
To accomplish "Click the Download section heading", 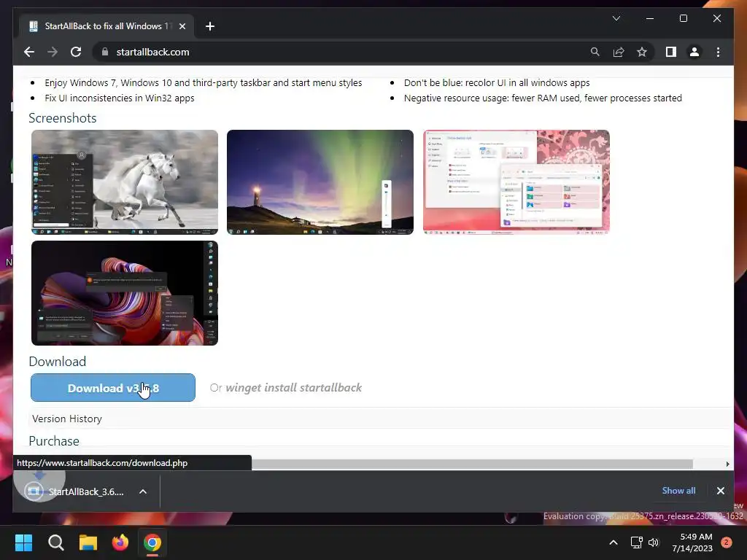I will click(57, 362).
